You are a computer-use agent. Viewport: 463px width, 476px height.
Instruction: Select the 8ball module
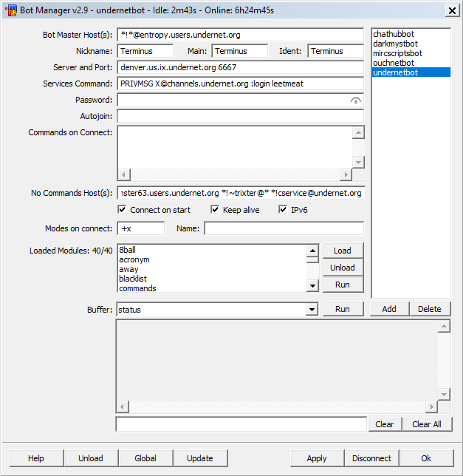128,251
